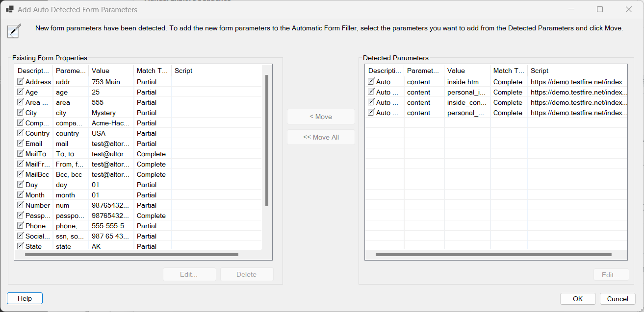This screenshot has width=644, height=312.
Task: Dismiss the dialog with Cancel
Action: [618, 298]
